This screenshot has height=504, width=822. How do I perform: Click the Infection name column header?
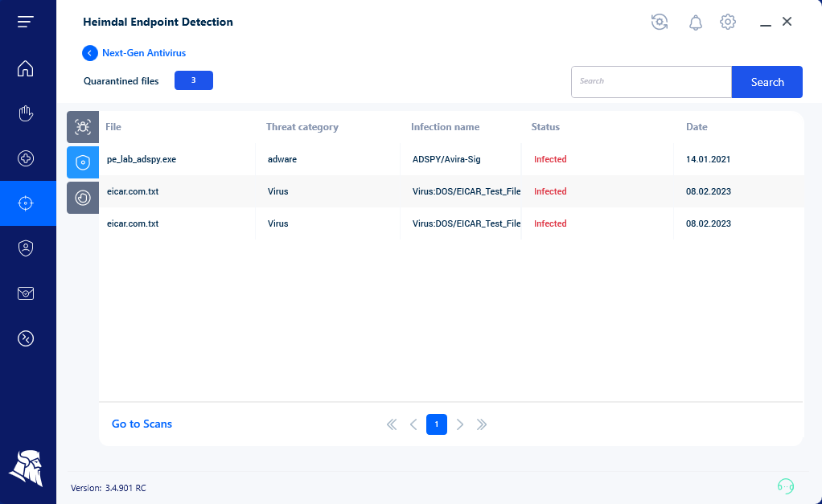445,127
